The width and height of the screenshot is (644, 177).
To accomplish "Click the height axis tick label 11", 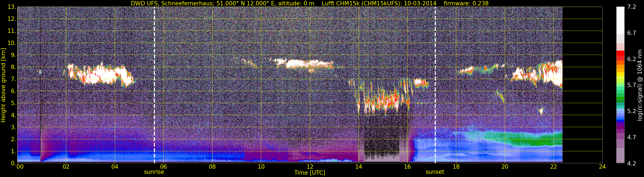I will point(12,31).
